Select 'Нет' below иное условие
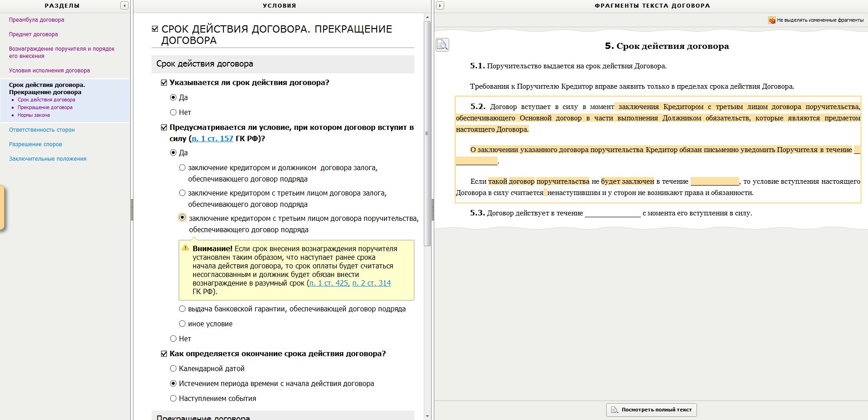The image size is (868, 420). coord(173,339)
